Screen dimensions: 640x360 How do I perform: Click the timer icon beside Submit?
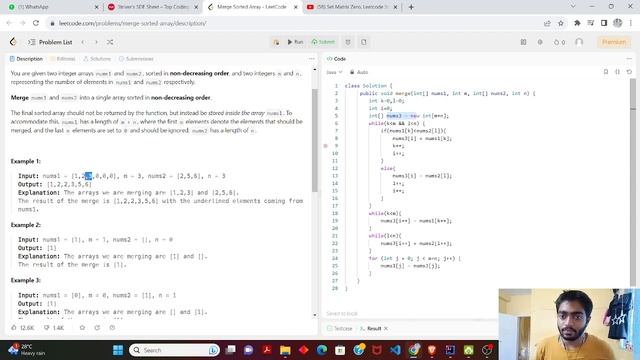(348, 42)
